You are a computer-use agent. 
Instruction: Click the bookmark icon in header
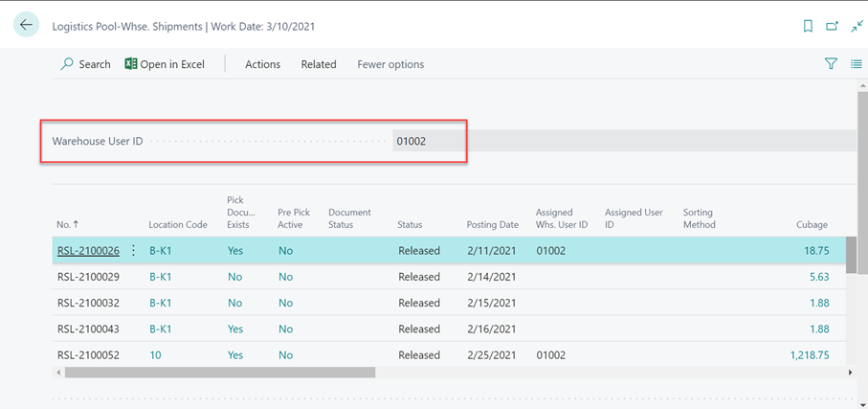[808, 27]
